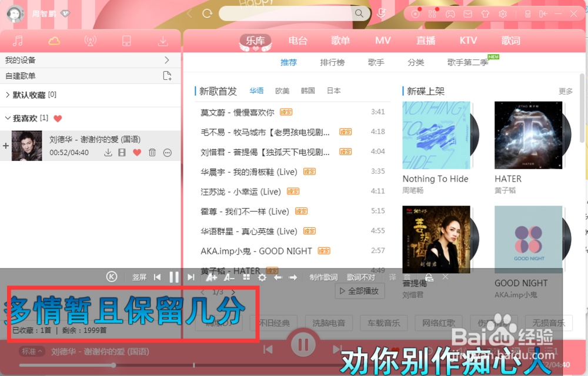Open the message envelope icon
588x376 pixels.
pyautogui.click(x=467, y=14)
